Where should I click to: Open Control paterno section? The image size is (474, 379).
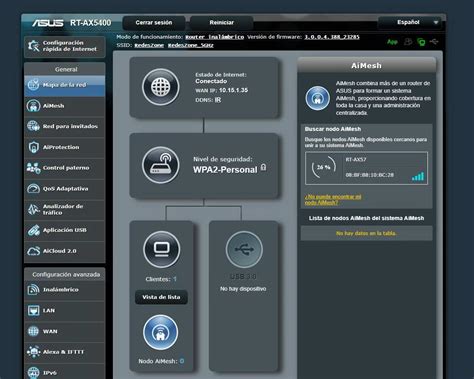tap(65, 168)
